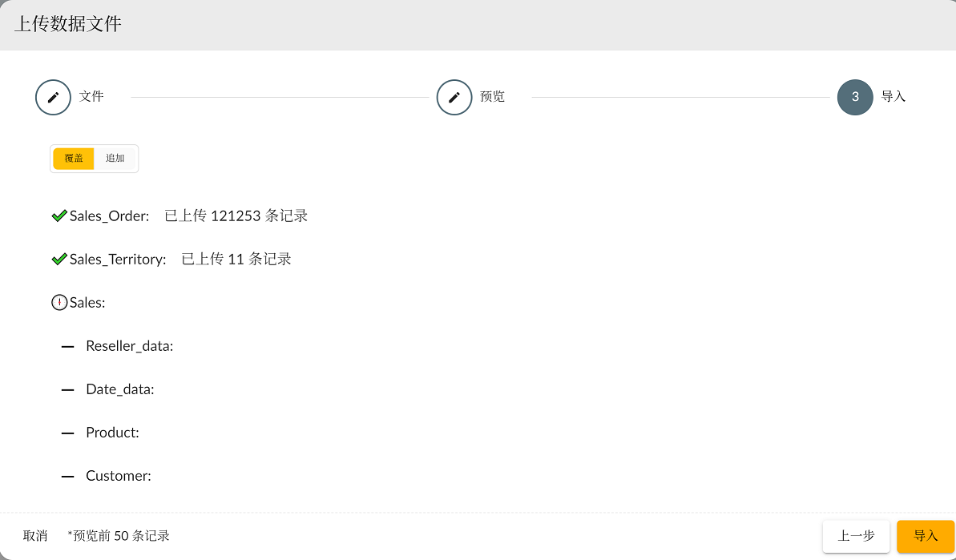Image resolution: width=956 pixels, height=560 pixels.
Task: Click 取消 to cancel upload
Action: click(x=35, y=536)
